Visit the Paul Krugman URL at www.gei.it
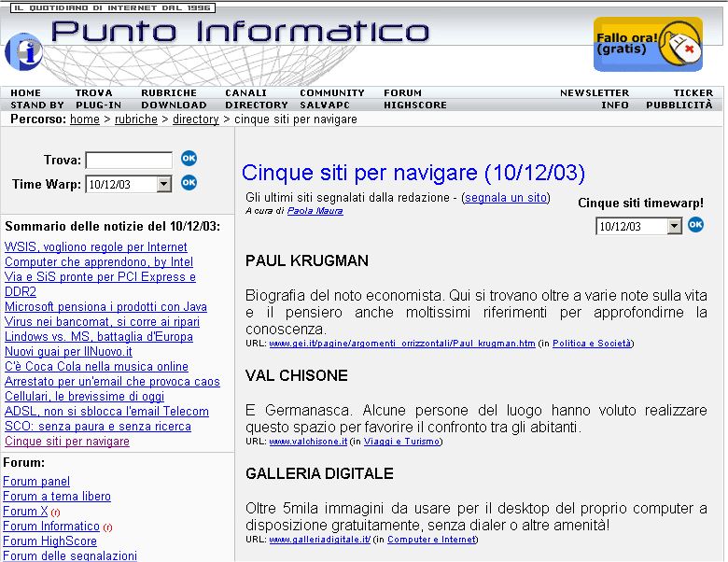The width and height of the screenshot is (728, 562). click(x=402, y=344)
